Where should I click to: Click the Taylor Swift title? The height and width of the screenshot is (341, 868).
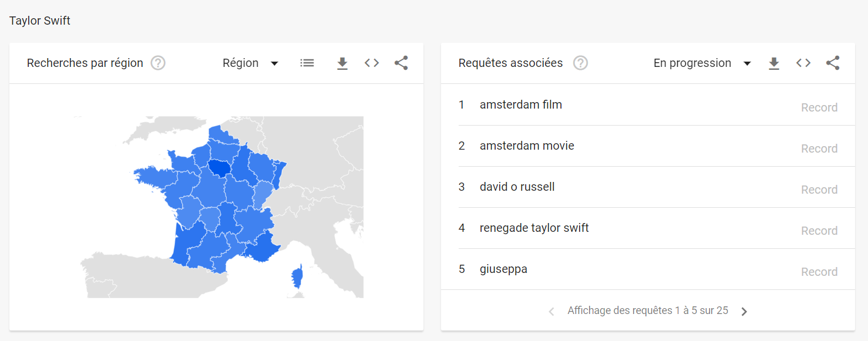pyautogui.click(x=39, y=20)
